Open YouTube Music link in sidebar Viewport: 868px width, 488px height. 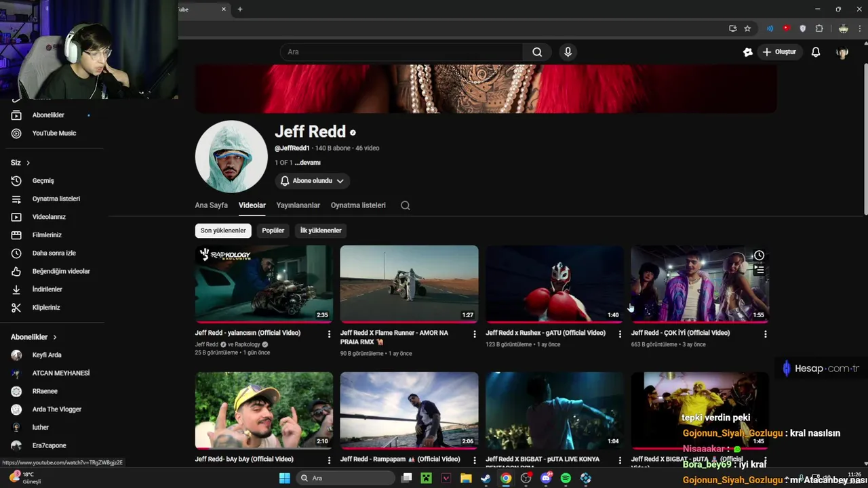54,134
